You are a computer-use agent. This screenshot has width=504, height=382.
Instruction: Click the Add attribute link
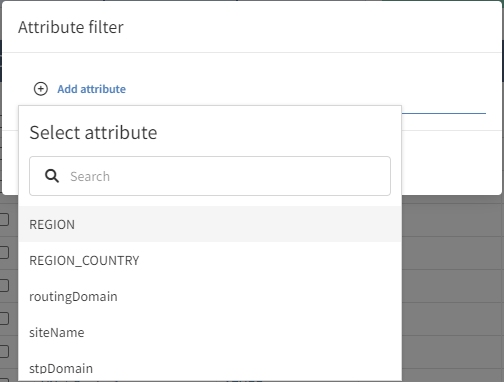point(91,89)
